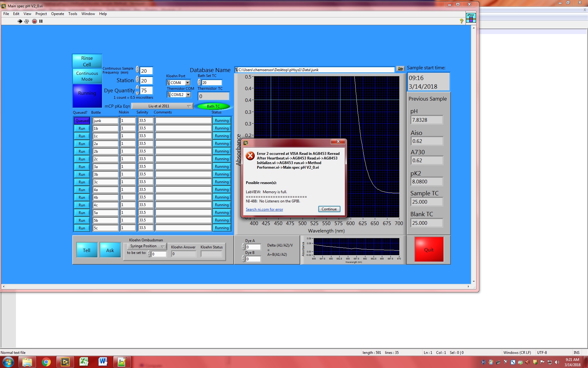Click the taskbar clock showing 9:21 AM
588x368 pixels.
click(x=572, y=362)
